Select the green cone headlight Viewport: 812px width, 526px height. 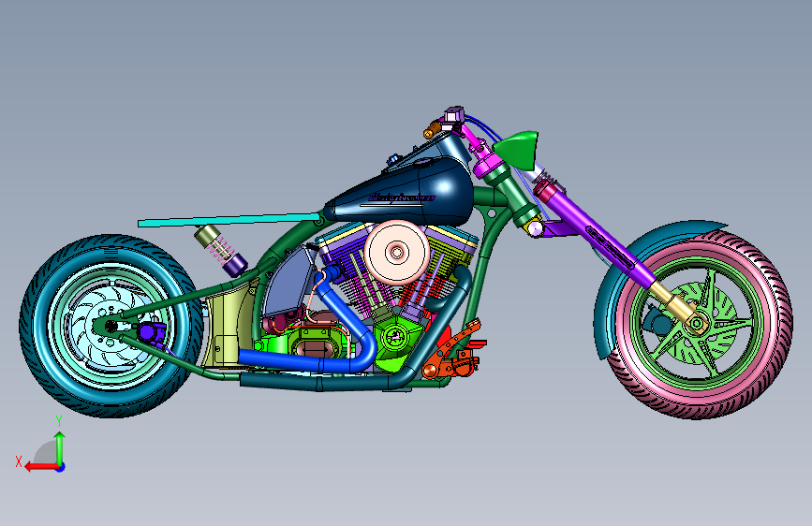(518, 150)
